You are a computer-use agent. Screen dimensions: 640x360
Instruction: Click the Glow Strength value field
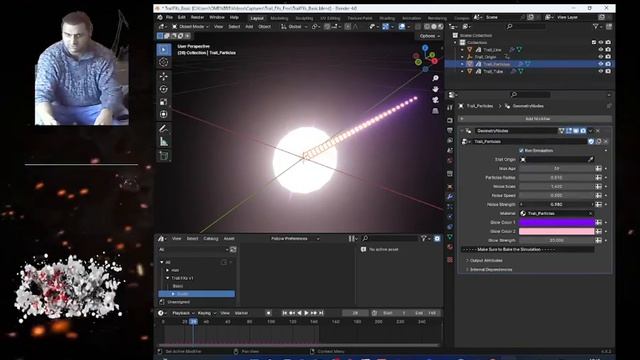point(556,240)
